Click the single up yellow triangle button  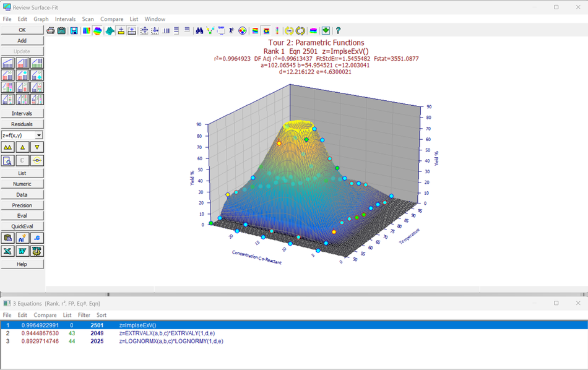coord(22,147)
